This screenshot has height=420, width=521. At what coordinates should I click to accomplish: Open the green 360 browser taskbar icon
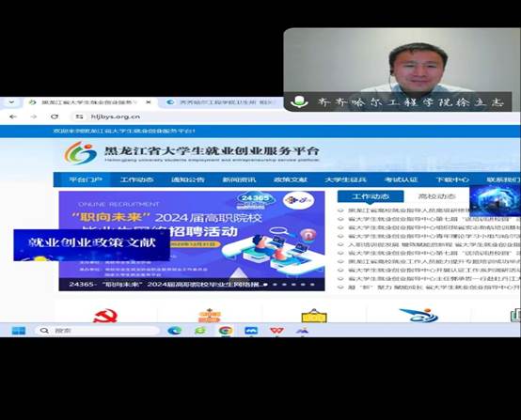click(x=200, y=331)
